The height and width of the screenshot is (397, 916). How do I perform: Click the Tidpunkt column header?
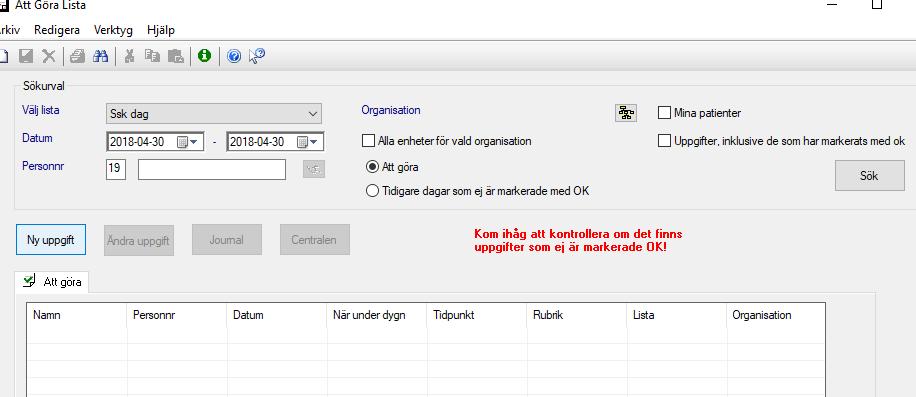tap(477, 315)
